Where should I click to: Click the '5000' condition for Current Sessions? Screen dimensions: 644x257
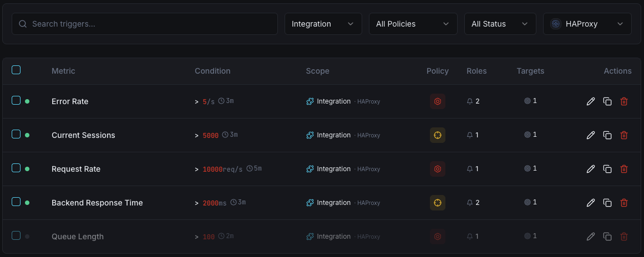211,135
